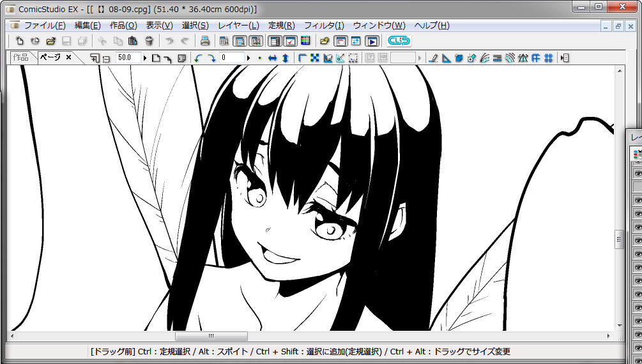Switch to the 作品 tab
The width and height of the screenshot is (642, 364).
(21, 57)
